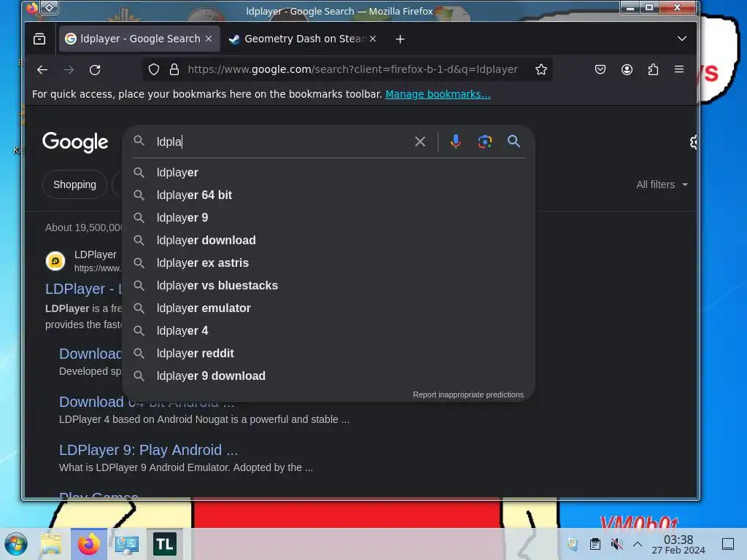
Task: Search by image with Google Lens icon
Action: pyautogui.click(x=484, y=141)
